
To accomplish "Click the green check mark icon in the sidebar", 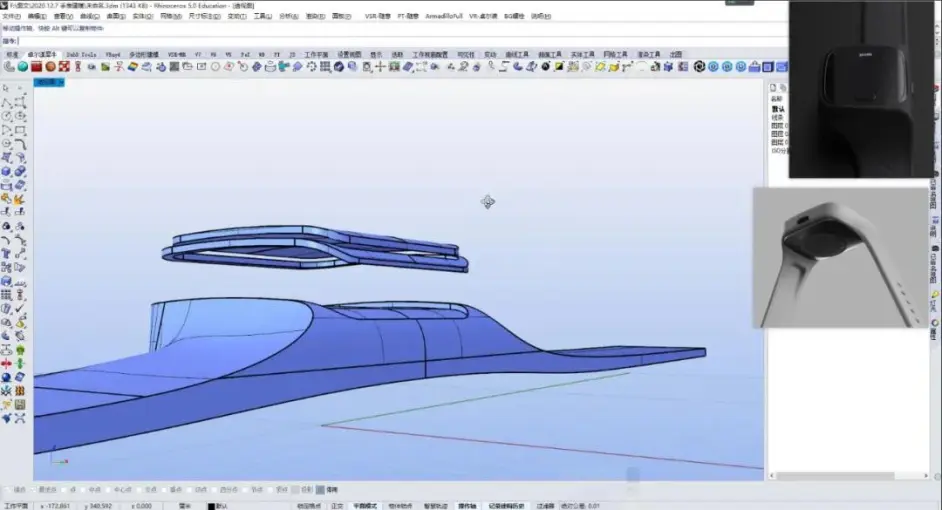I will (x=20, y=308).
